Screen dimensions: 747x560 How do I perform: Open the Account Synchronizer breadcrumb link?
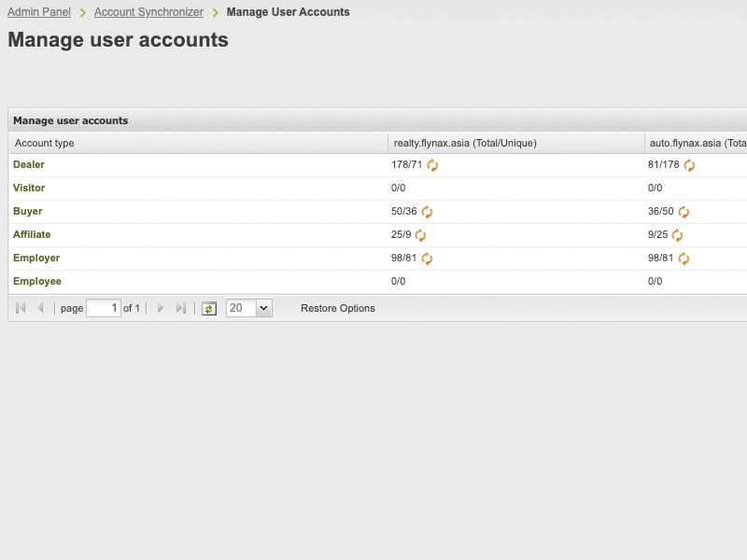click(x=148, y=12)
